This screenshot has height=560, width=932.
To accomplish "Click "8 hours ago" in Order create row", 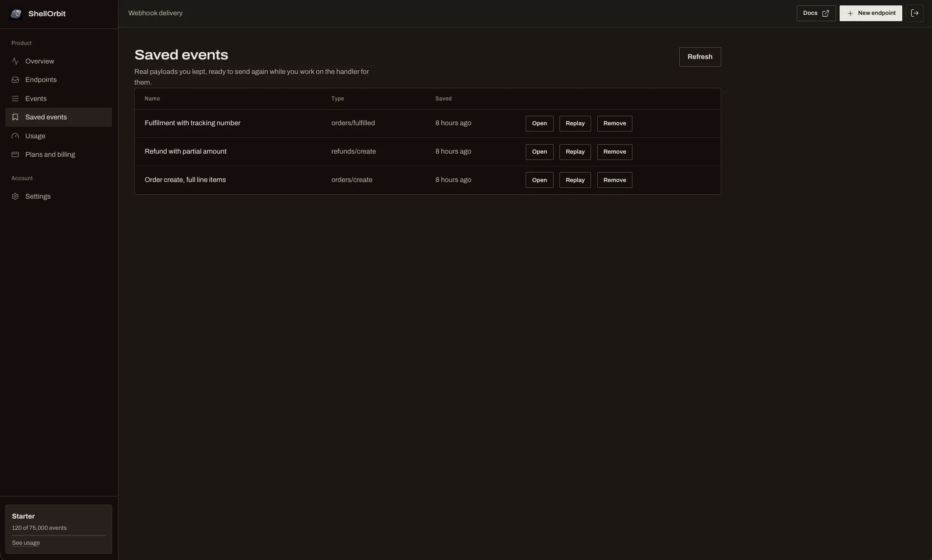I will (453, 180).
